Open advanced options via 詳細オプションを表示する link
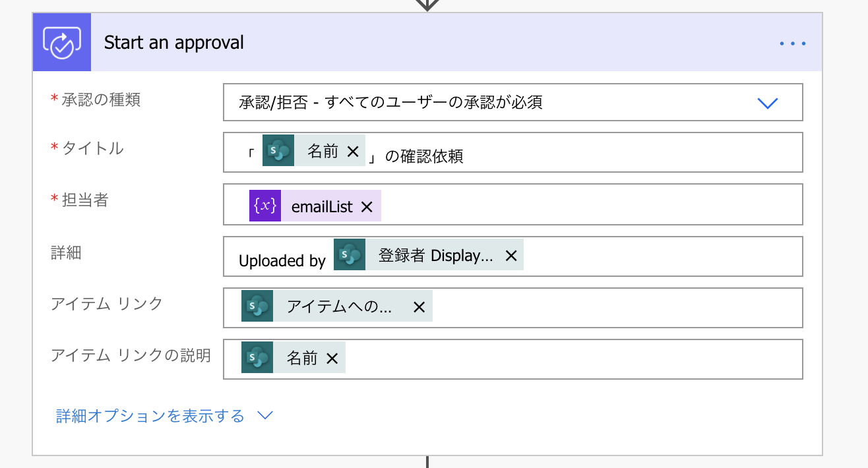Screen dimensions: 868x468 (x=148, y=415)
